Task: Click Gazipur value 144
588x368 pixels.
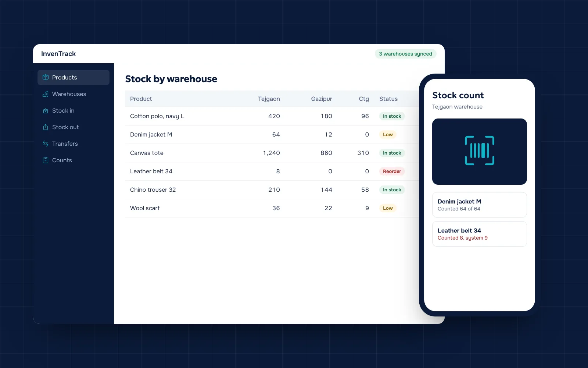Action: click(x=326, y=190)
